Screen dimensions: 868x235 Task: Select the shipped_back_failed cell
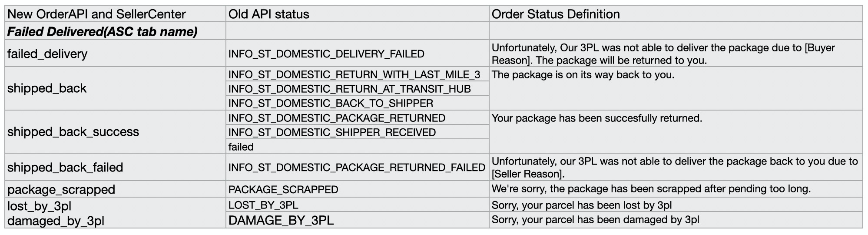tap(116, 167)
